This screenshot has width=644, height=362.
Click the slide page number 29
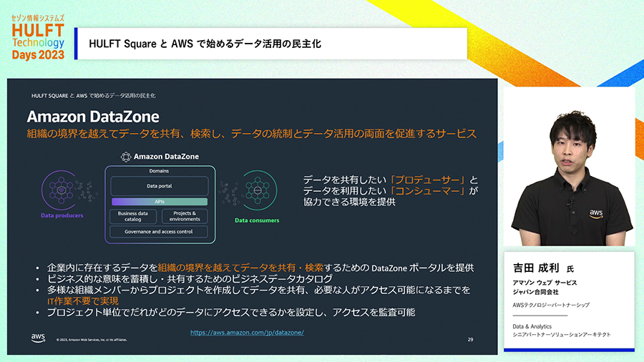(x=470, y=339)
